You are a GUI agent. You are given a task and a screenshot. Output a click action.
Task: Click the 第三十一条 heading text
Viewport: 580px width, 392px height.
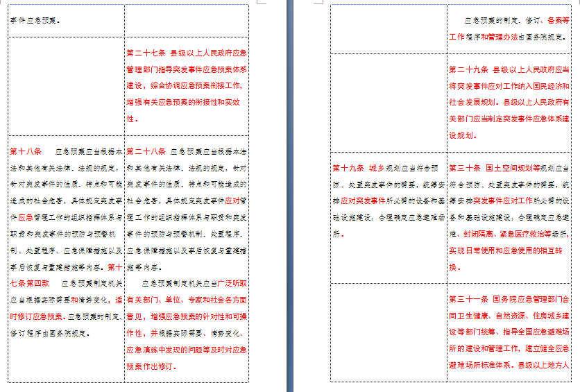[x=469, y=299]
